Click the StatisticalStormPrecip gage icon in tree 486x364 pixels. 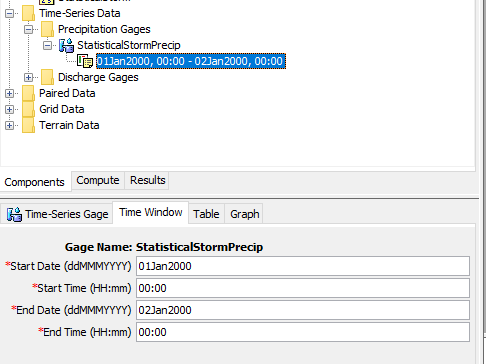(x=66, y=45)
